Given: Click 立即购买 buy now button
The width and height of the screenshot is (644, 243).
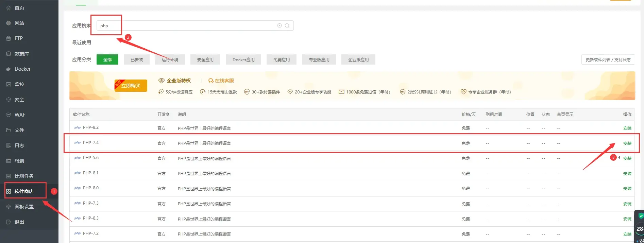Looking at the screenshot, I should pyautogui.click(x=131, y=86).
